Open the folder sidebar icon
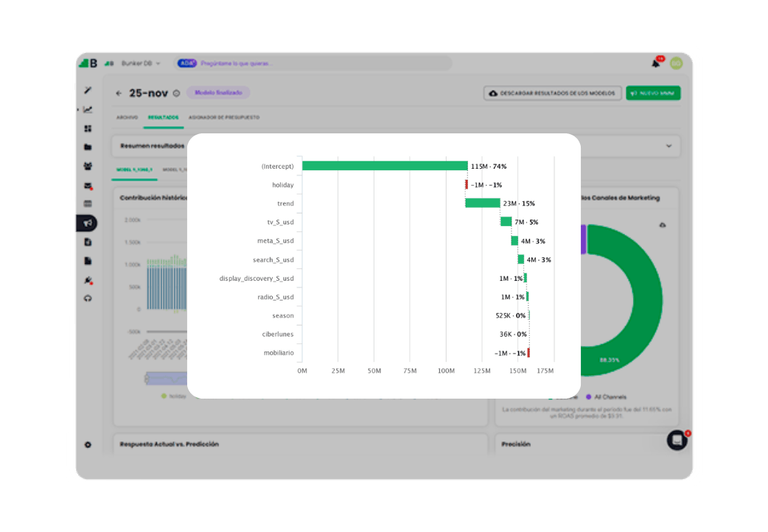The width and height of the screenshot is (768, 532). click(x=88, y=147)
